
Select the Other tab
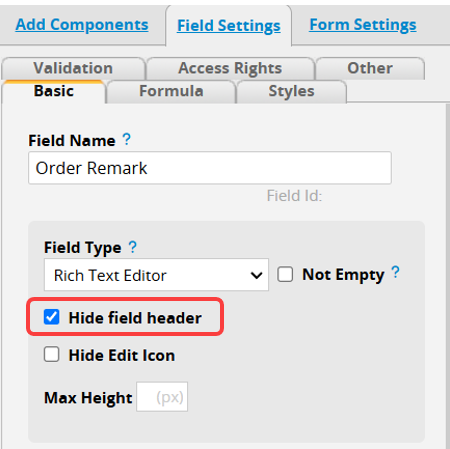370,68
